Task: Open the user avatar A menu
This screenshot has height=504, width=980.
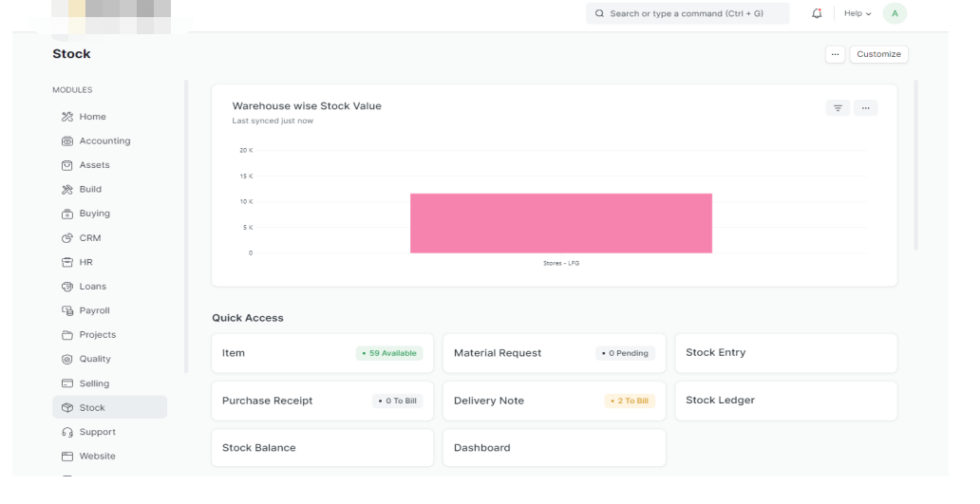Action: [895, 13]
